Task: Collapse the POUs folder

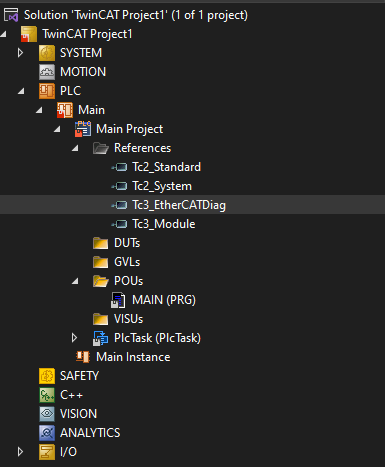Action: click(x=75, y=281)
